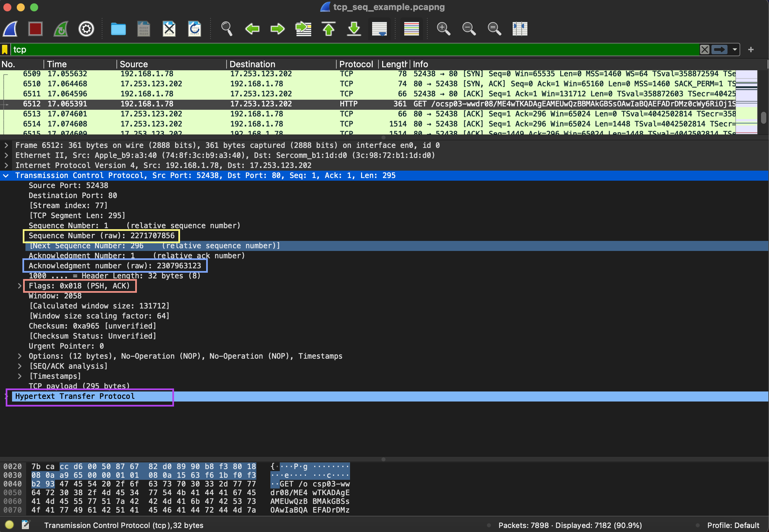769x532 pixels.
Task: Expand the [SEQ/ACK analysis] node
Action: point(19,366)
